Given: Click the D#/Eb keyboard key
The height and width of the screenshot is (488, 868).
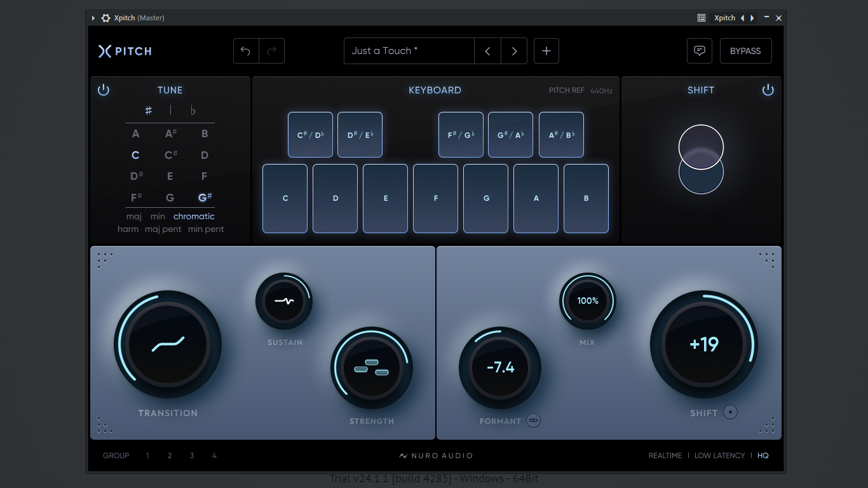Looking at the screenshot, I should coord(360,135).
